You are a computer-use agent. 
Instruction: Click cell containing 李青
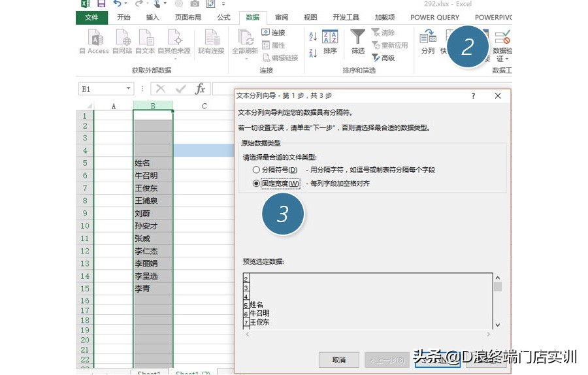point(153,289)
